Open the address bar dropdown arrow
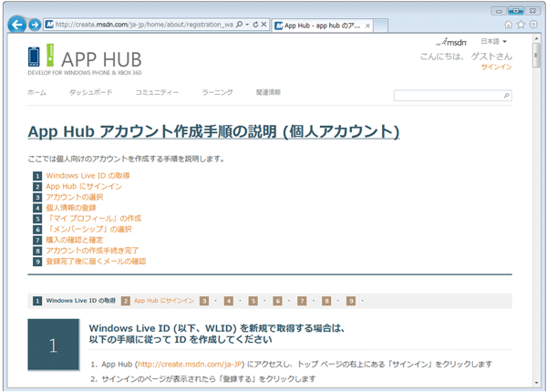The height and width of the screenshot is (392, 547). pos(247,25)
